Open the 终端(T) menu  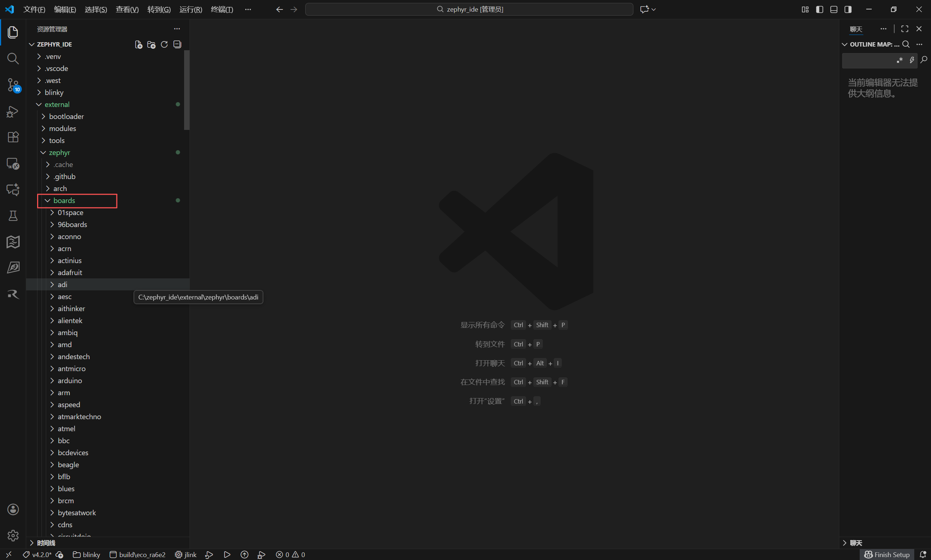tap(222, 9)
